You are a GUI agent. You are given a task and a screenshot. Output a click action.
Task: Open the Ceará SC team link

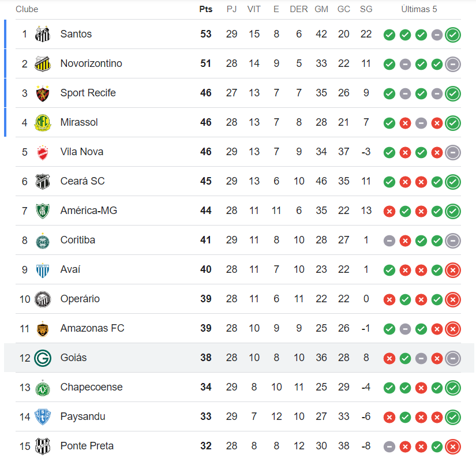tap(83, 181)
